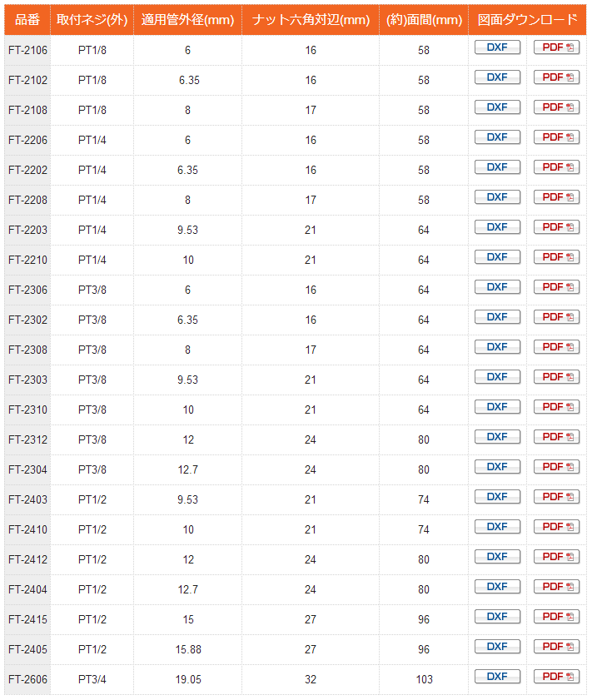Download the PDF drawing for FT-2106
The image size is (592, 700).
pos(557,47)
